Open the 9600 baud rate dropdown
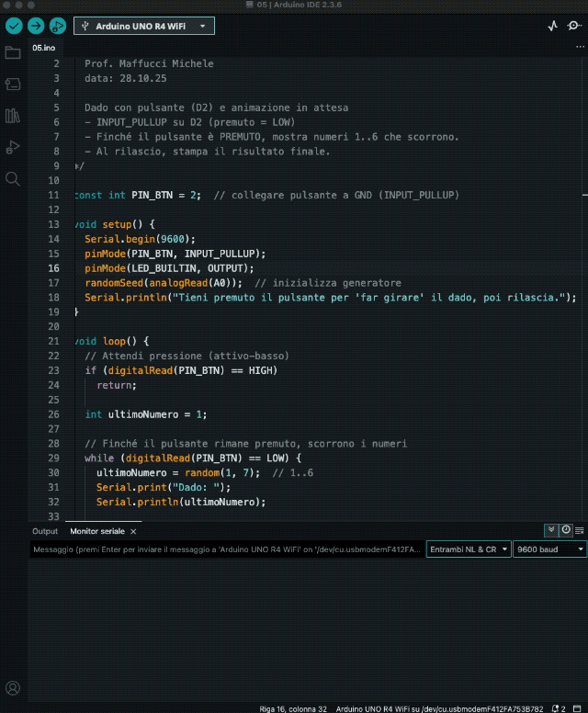The width and height of the screenshot is (588, 713). [x=549, y=549]
